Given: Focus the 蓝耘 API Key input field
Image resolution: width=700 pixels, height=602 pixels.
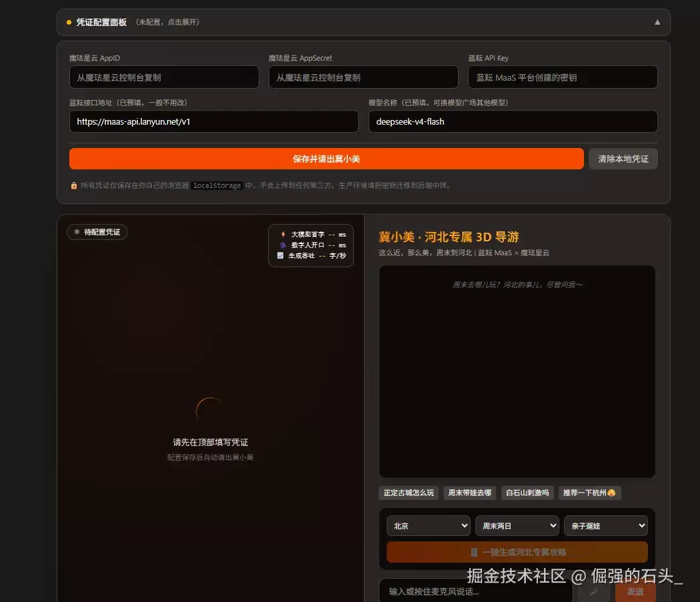Looking at the screenshot, I should 563,77.
